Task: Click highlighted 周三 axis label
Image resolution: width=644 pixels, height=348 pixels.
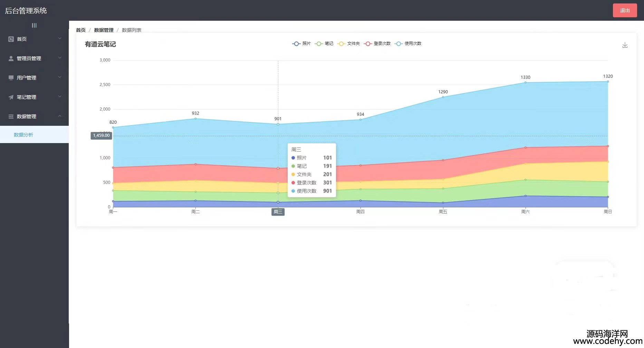Action: pos(278,212)
